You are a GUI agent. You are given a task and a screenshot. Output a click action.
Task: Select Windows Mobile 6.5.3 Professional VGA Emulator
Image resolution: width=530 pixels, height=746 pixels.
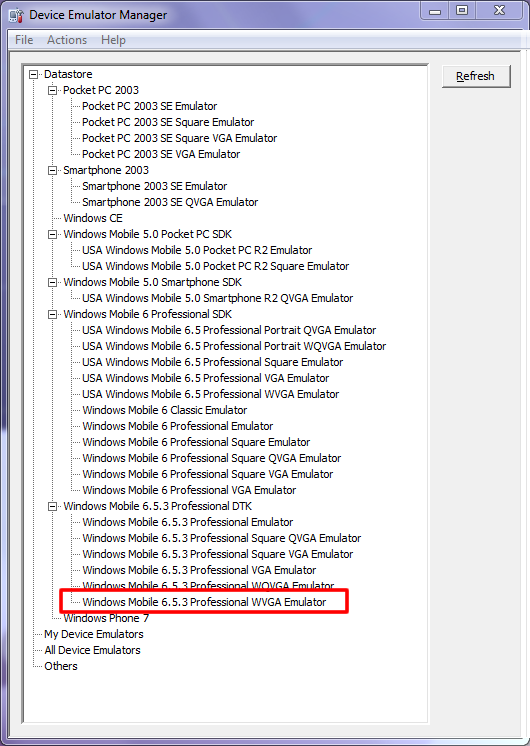click(x=199, y=570)
